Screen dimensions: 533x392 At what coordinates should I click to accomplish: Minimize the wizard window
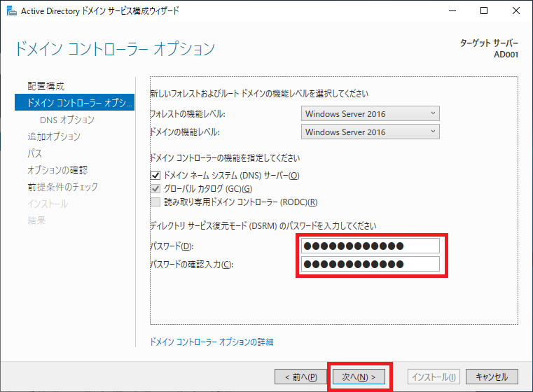452,11
